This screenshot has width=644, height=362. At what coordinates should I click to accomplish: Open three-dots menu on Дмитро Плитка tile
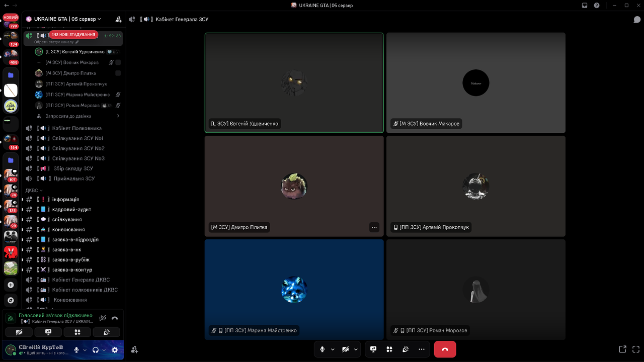pyautogui.click(x=374, y=227)
